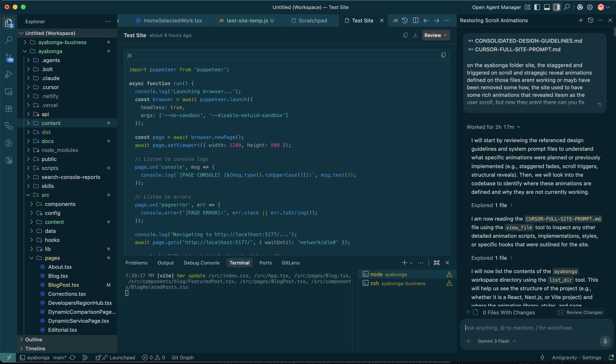Close the Test Site tab
The height and width of the screenshot is (364, 616).
coord(382,21)
